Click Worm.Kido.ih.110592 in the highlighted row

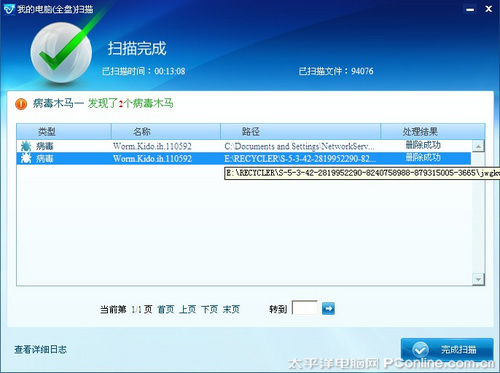point(152,159)
